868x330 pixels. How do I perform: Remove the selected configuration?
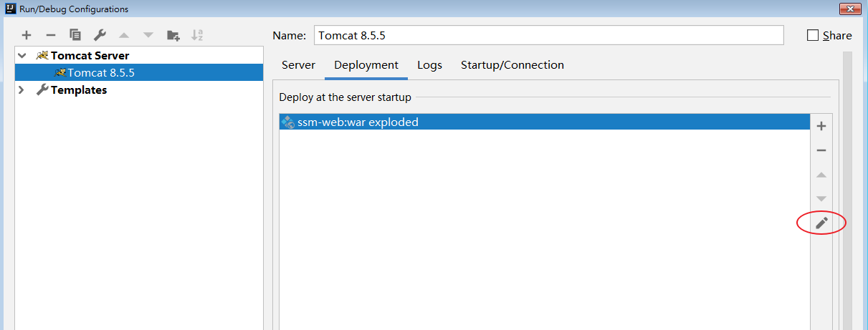[x=50, y=35]
